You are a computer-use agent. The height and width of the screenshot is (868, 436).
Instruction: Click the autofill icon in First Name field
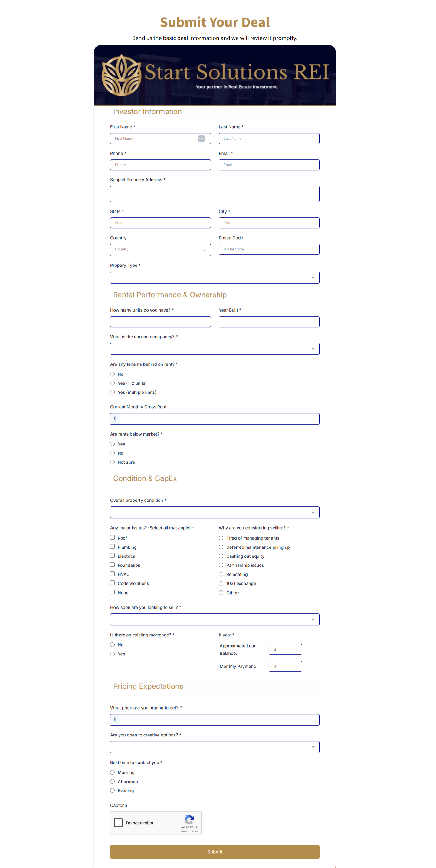(201, 138)
